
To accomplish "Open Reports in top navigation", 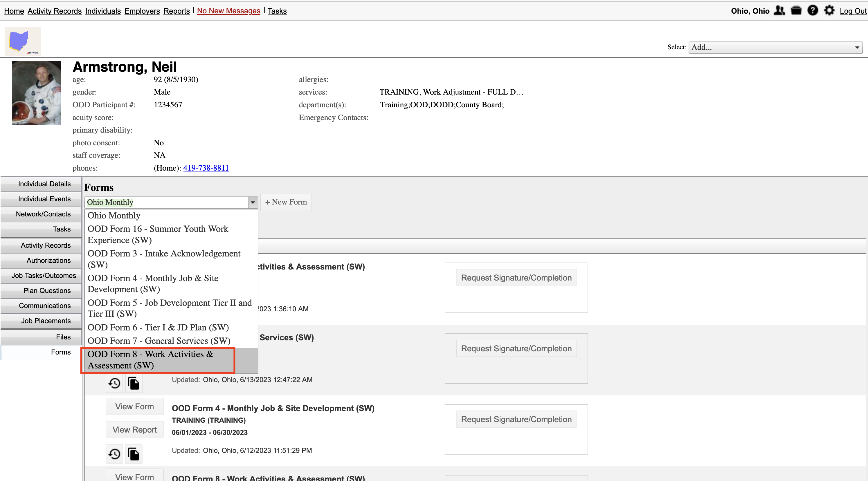I will click(x=177, y=11).
